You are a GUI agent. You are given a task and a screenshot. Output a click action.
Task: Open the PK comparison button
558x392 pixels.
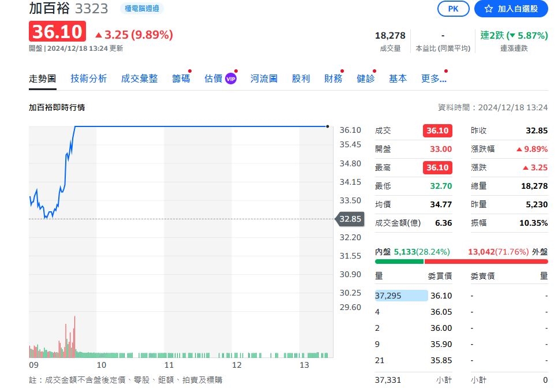[453, 9]
